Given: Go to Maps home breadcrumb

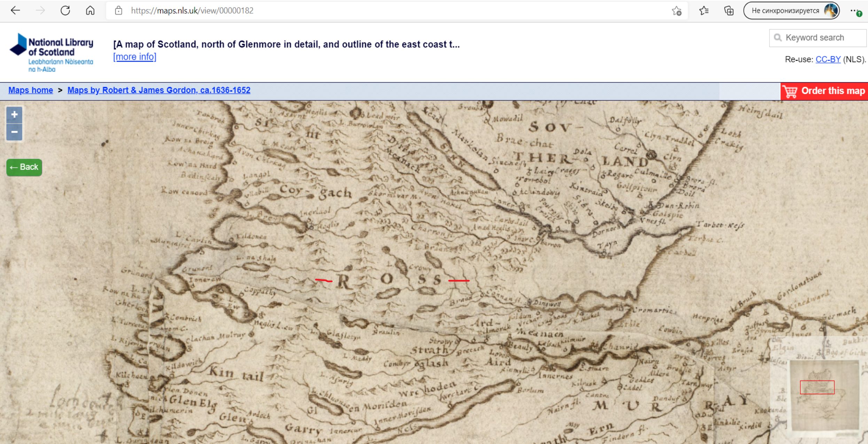Looking at the screenshot, I should click(31, 90).
